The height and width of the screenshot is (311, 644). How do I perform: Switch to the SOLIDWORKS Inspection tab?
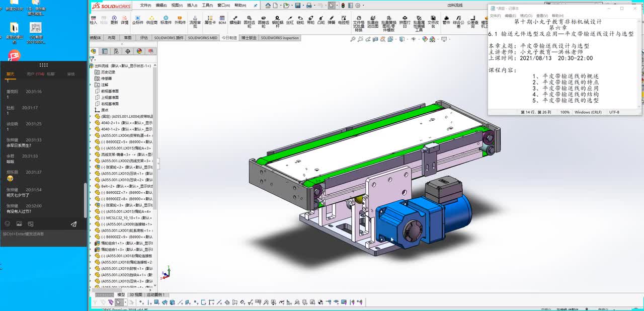pyautogui.click(x=280, y=38)
